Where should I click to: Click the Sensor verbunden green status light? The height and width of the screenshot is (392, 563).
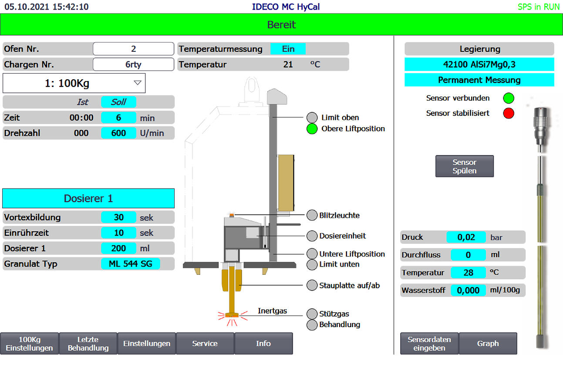pyautogui.click(x=509, y=98)
